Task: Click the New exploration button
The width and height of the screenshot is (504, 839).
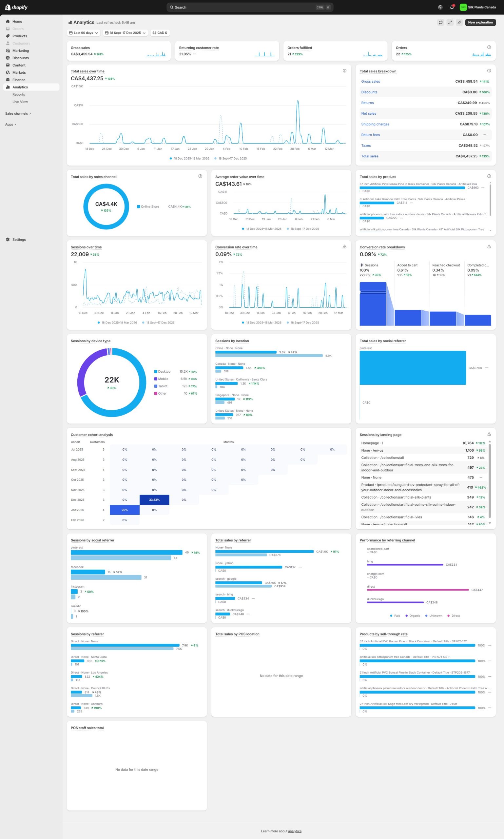Action: tap(480, 22)
